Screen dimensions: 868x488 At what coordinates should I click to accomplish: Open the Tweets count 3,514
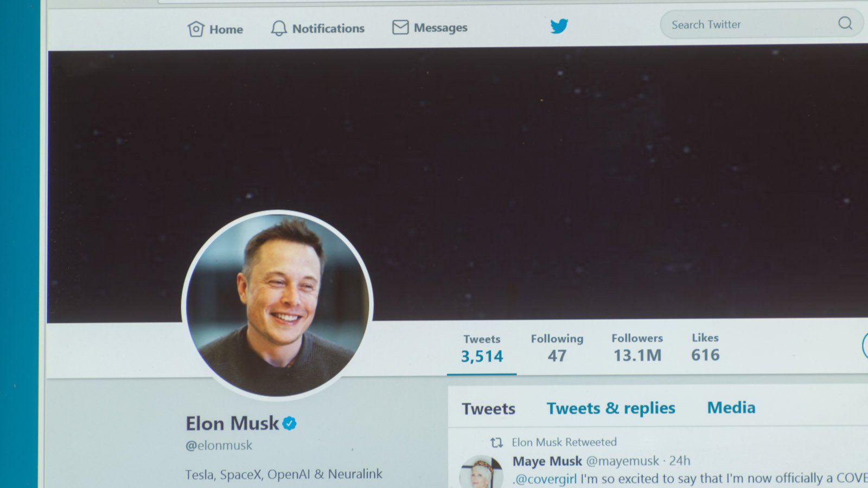(482, 349)
